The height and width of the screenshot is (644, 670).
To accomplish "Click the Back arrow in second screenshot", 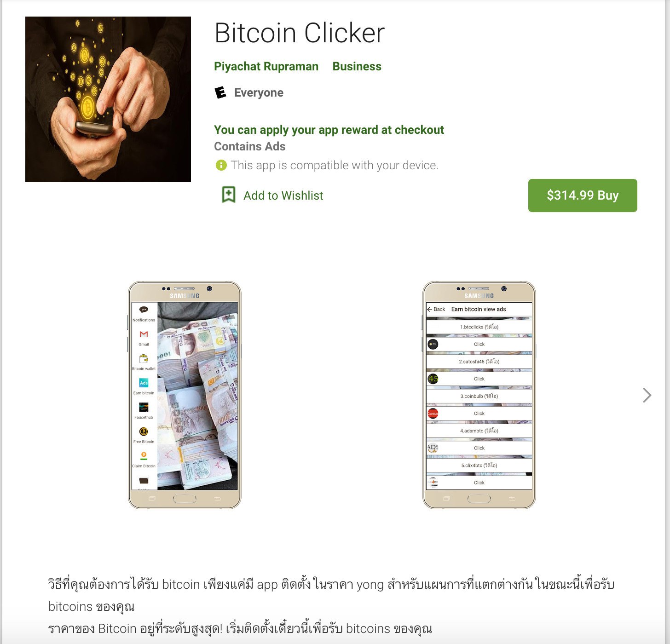I will click(x=430, y=310).
